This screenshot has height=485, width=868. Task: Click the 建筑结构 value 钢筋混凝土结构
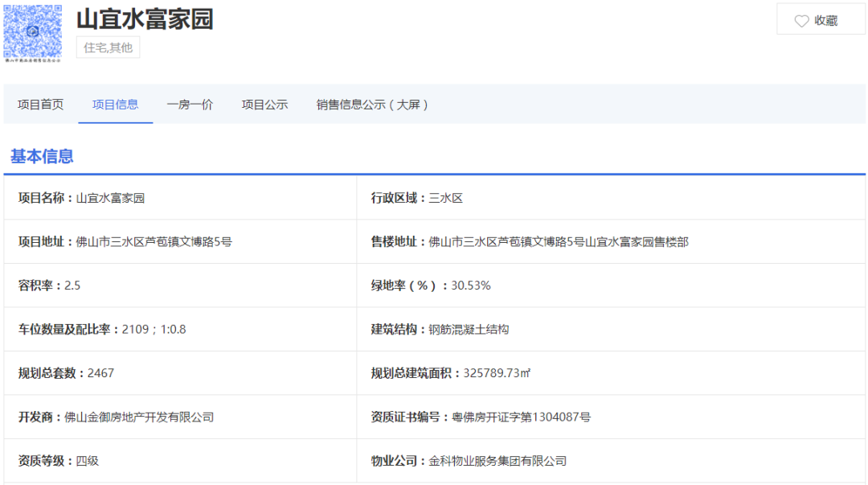469,329
